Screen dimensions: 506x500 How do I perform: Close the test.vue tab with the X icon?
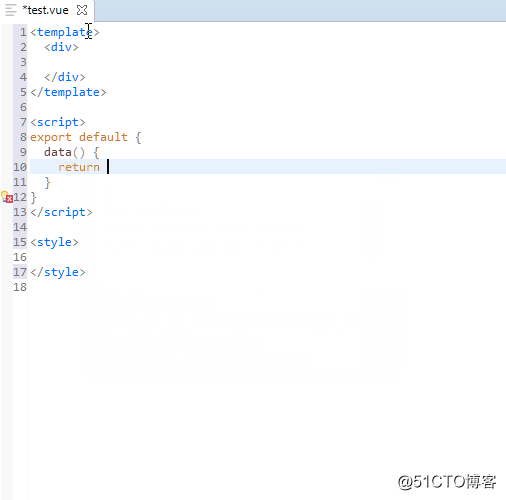click(82, 10)
